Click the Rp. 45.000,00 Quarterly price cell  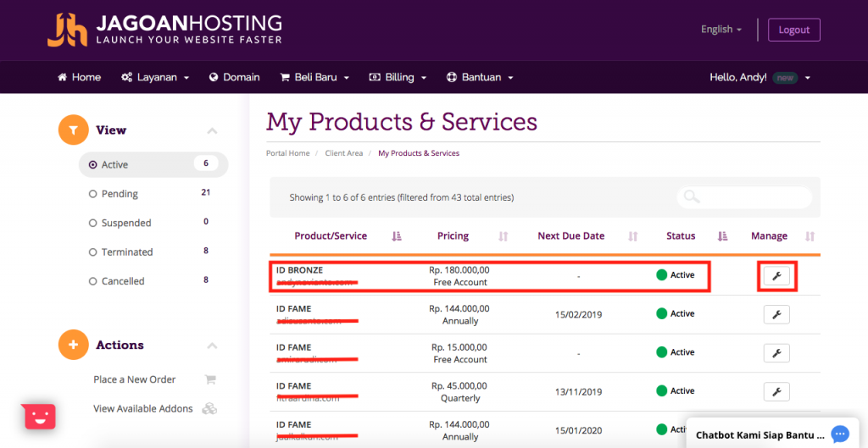[460, 391]
